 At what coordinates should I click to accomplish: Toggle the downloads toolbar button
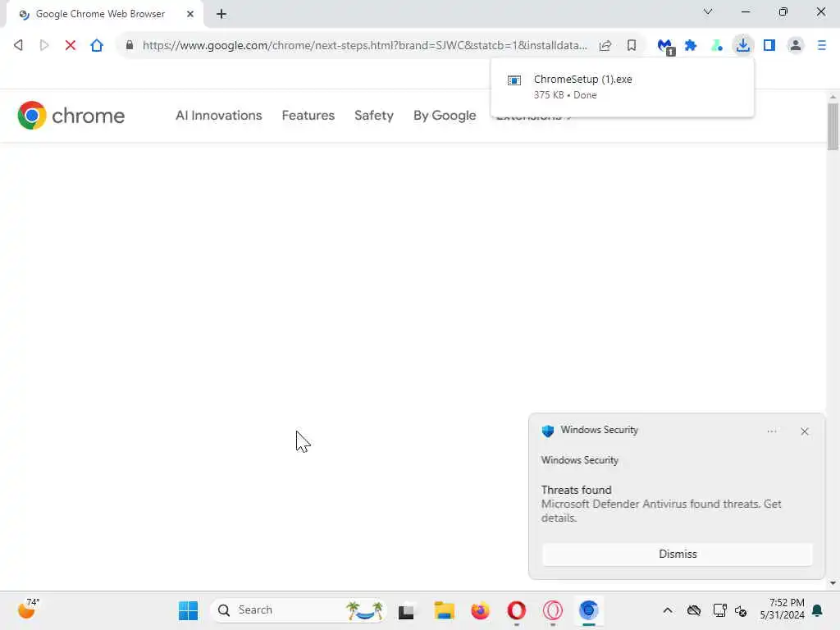click(x=743, y=45)
